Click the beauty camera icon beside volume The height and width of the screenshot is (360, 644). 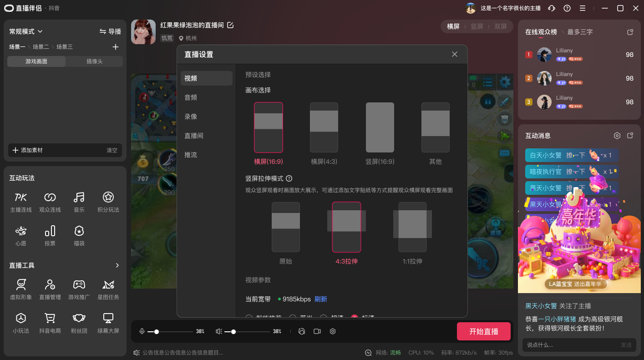tap(301, 331)
